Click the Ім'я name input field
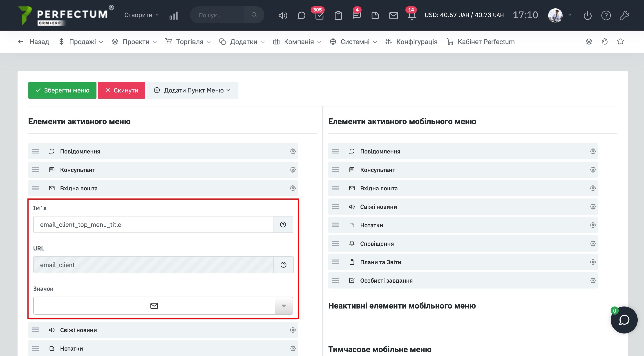Viewport: 644px width, 356px height. point(153,225)
